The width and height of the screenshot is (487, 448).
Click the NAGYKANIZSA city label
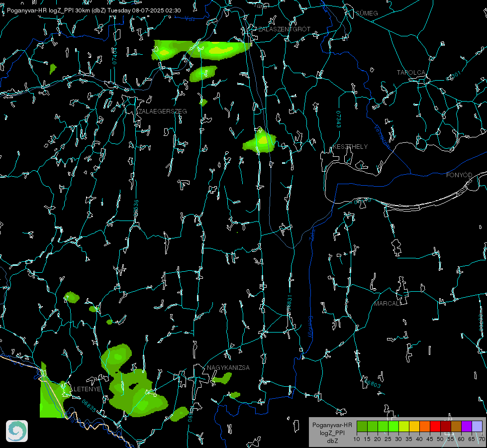pos(228,368)
